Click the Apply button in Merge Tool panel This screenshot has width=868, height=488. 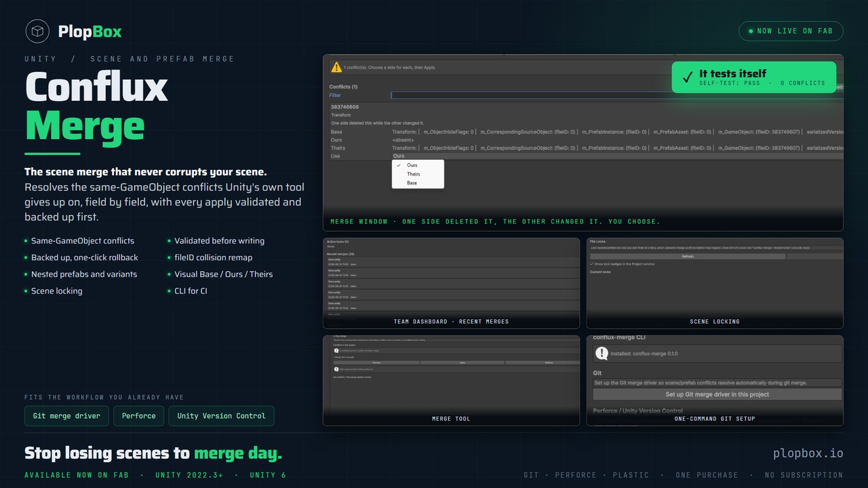462,363
